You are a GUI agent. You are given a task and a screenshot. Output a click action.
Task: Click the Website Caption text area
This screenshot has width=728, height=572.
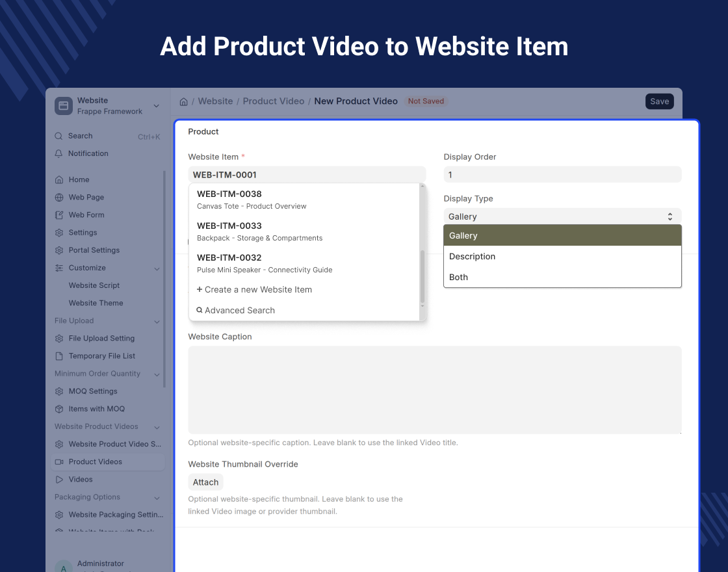[435, 390]
